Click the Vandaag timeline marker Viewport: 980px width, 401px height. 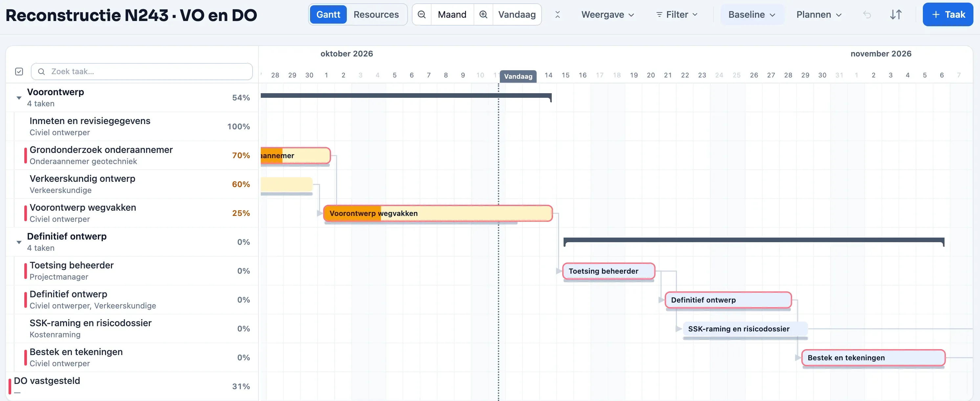(x=518, y=76)
